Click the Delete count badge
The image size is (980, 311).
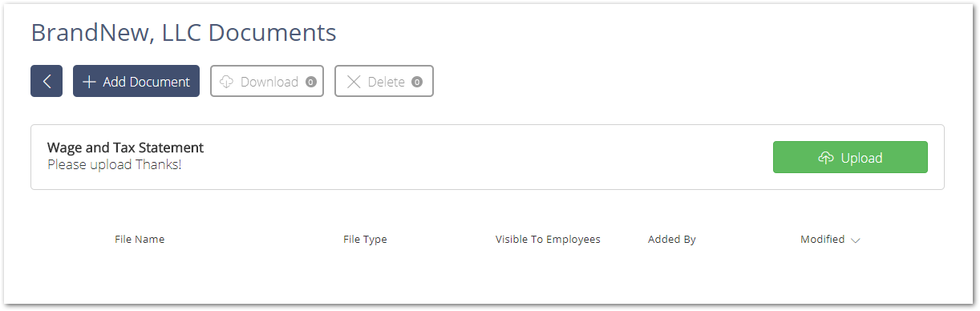click(x=417, y=82)
